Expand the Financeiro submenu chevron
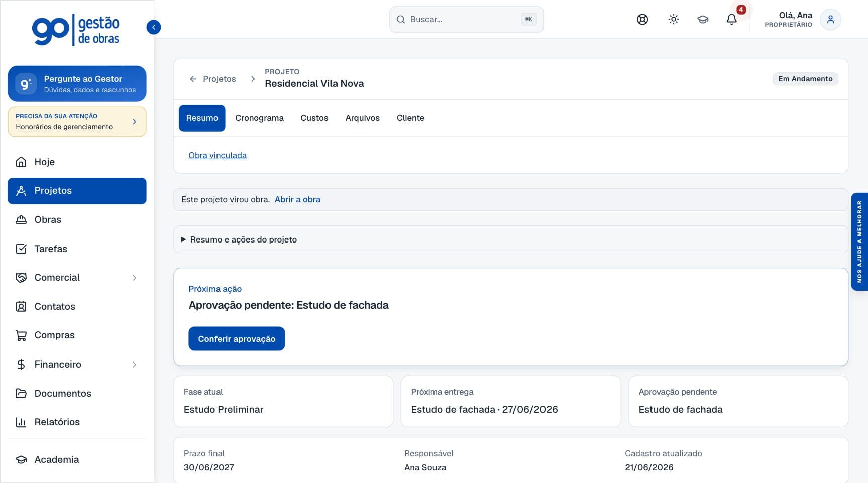Viewport: 868px width, 483px height. click(134, 365)
